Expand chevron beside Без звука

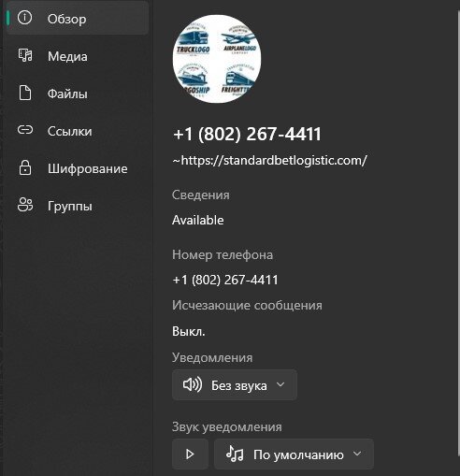click(280, 384)
